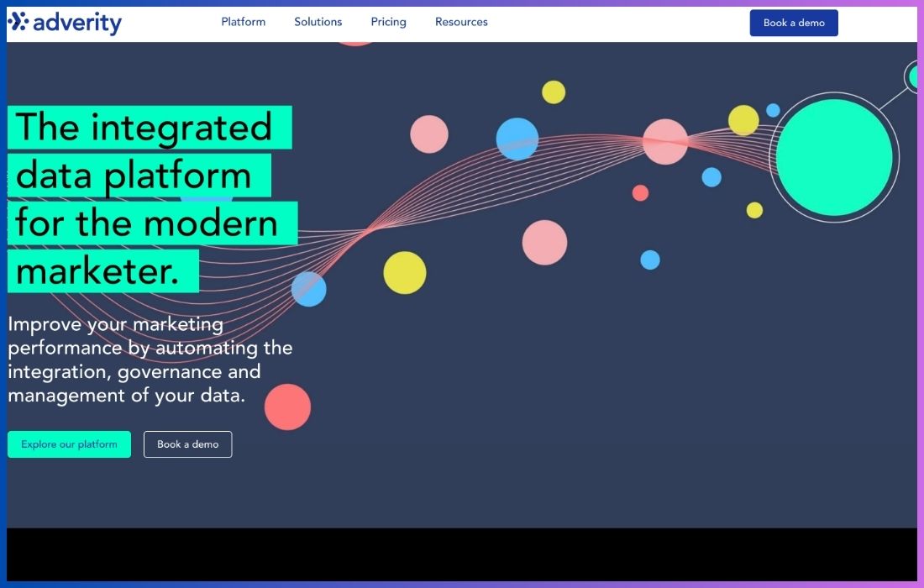Click the coral circle under the paragraph text
This screenshot has height=588, width=924.
pyautogui.click(x=288, y=407)
